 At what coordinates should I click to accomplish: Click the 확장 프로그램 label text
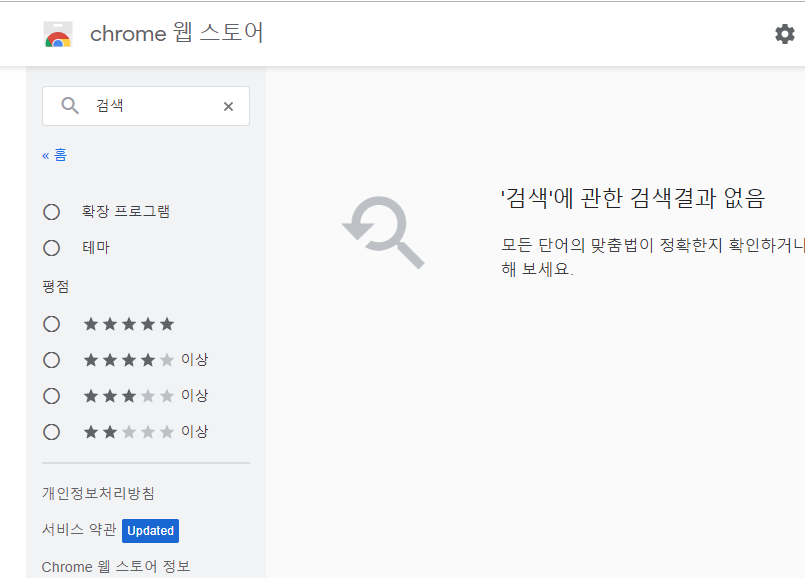[x=126, y=211]
